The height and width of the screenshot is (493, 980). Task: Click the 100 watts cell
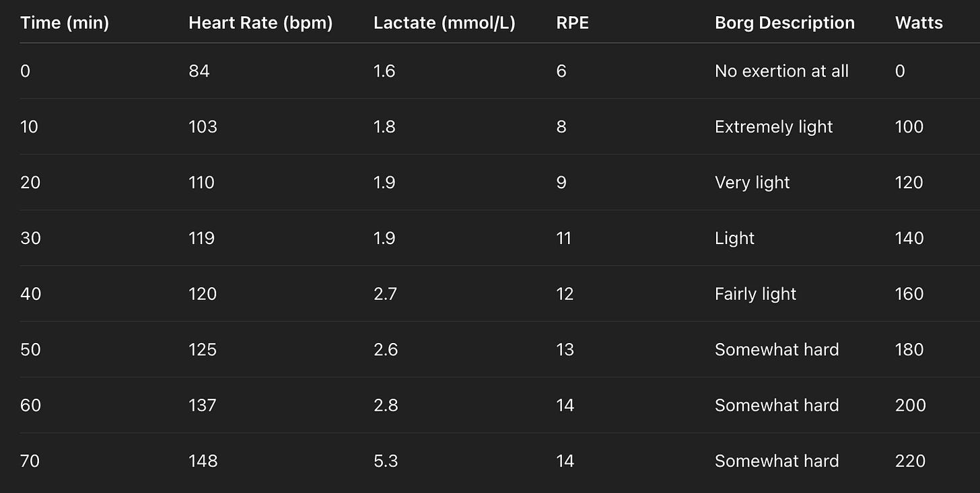coord(909,127)
